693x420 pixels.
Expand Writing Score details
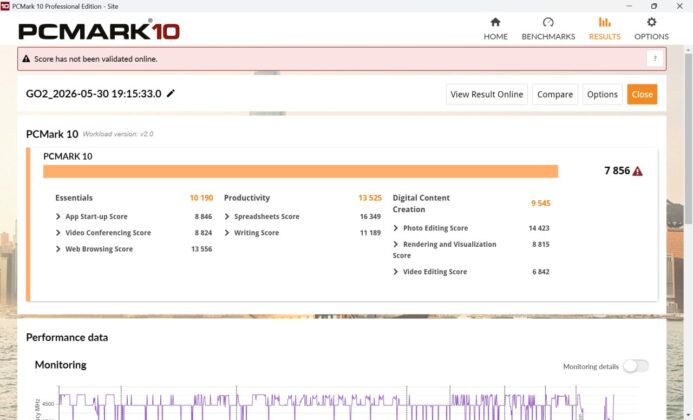point(227,233)
